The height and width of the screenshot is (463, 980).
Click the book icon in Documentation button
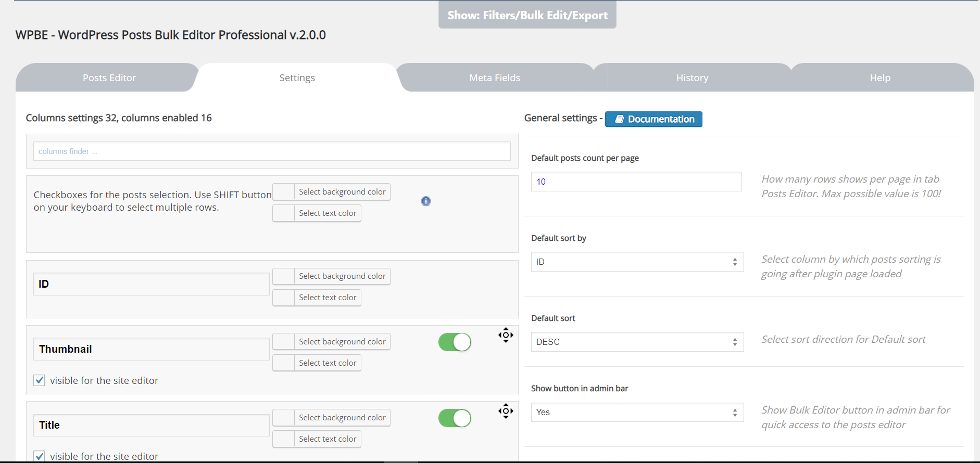coord(619,119)
